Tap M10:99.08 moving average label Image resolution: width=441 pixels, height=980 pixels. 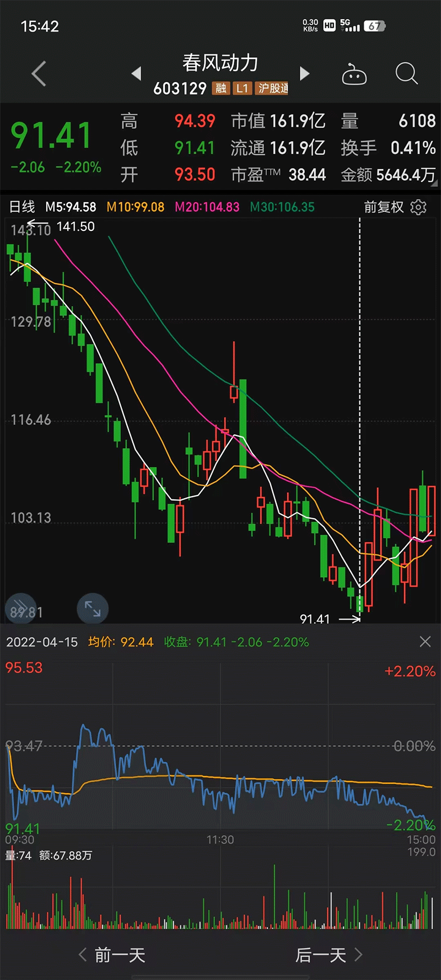click(x=136, y=207)
